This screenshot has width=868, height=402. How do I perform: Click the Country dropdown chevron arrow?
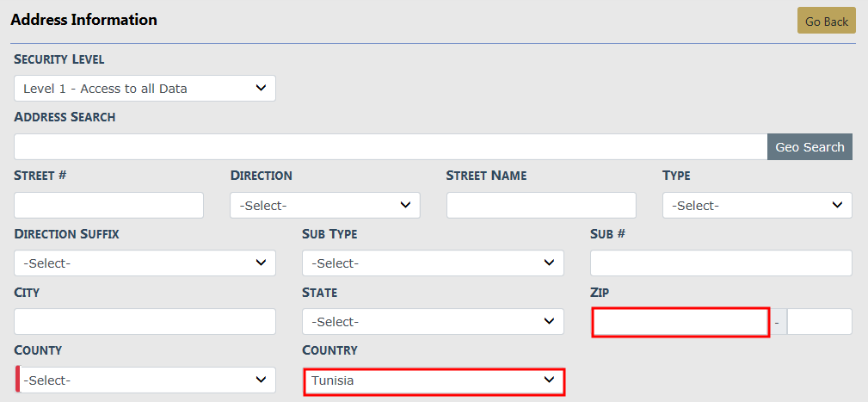coord(548,380)
